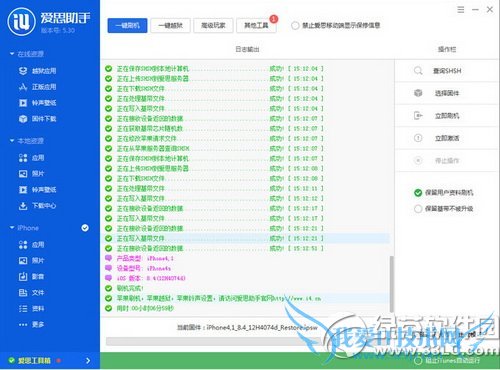Open 文件 under the iPhone section
The width and height of the screenshot is (500, 370).
(32, 293)
